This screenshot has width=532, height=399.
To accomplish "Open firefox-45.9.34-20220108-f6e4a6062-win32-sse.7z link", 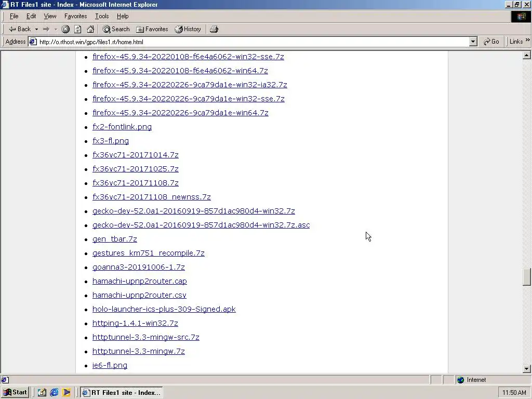I will 188,57.
